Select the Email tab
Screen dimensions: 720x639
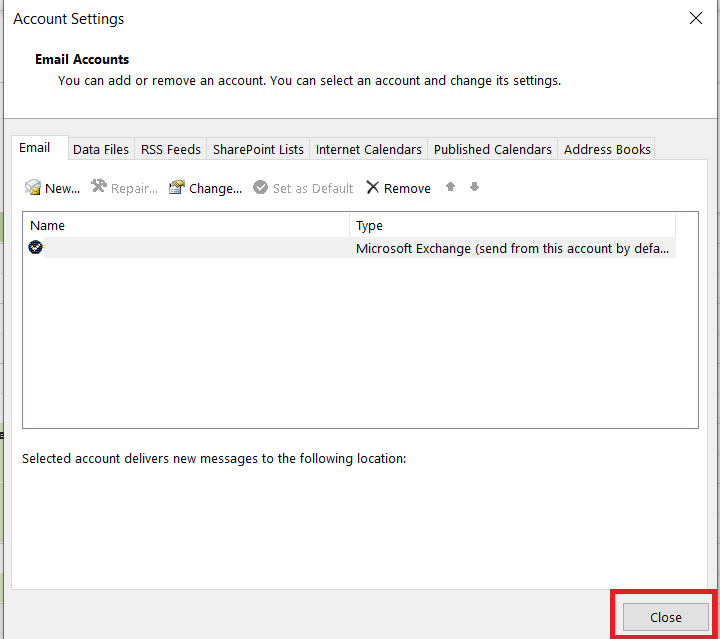pyautogui.click(x=35, y=148)
